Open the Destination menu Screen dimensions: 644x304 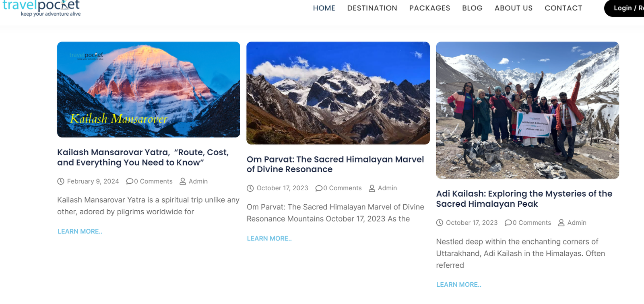click(372, 8)
